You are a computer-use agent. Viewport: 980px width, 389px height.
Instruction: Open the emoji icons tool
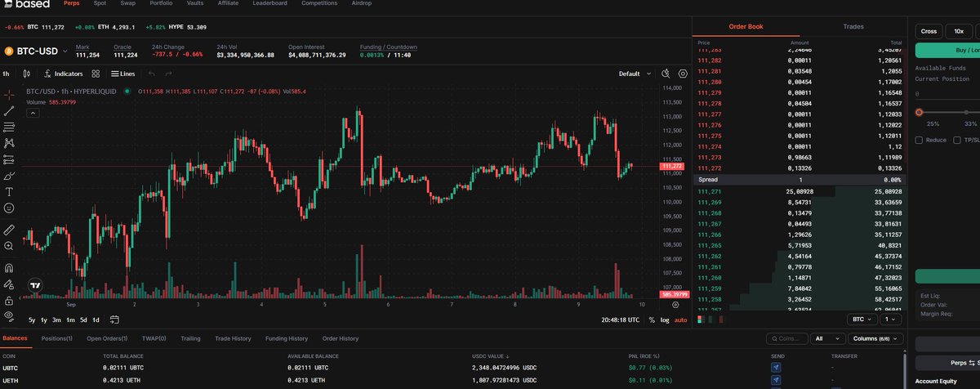click(x=9, y=208)
